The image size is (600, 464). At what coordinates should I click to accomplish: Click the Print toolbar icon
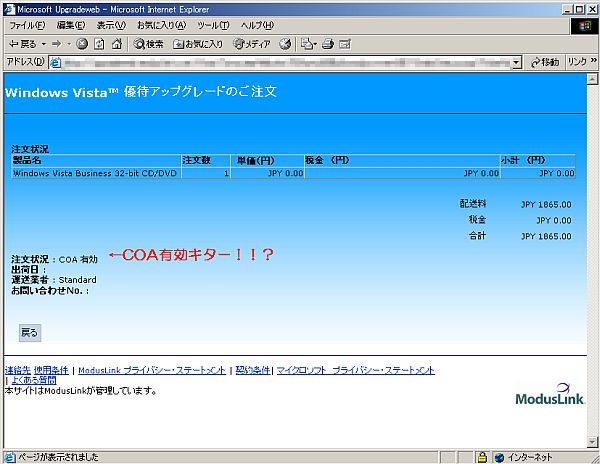pos(328,44)
